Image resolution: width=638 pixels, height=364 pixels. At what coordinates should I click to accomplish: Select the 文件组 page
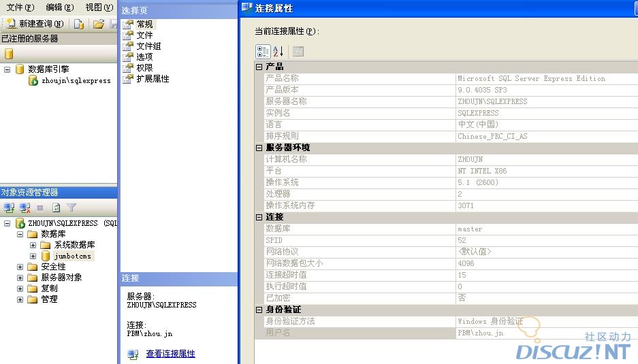tap(148, 46)
